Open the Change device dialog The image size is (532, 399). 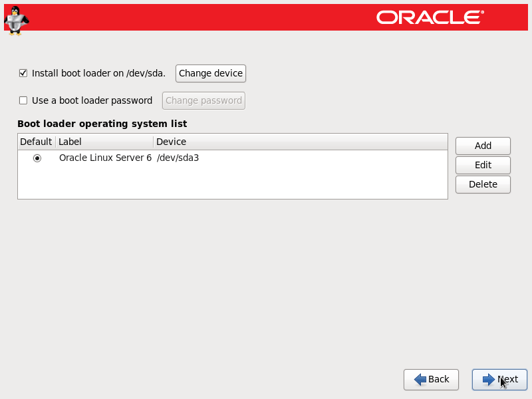point(211,73)
